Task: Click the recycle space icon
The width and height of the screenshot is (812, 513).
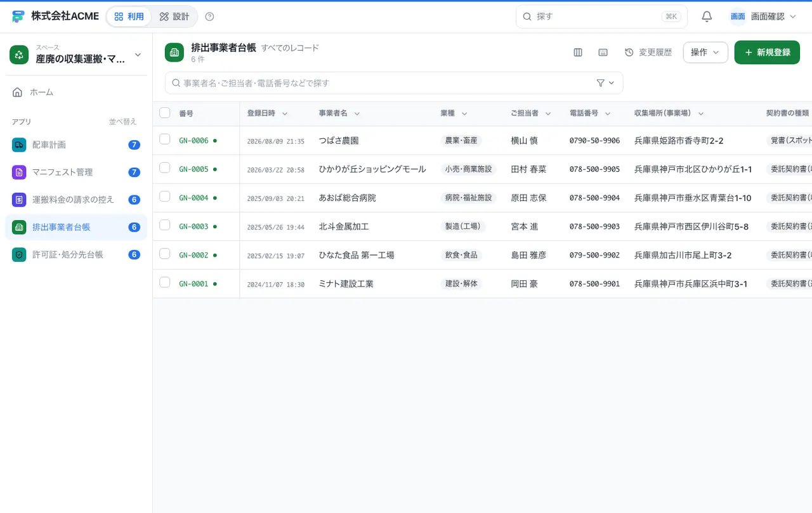Action: (x=19, y=55)
